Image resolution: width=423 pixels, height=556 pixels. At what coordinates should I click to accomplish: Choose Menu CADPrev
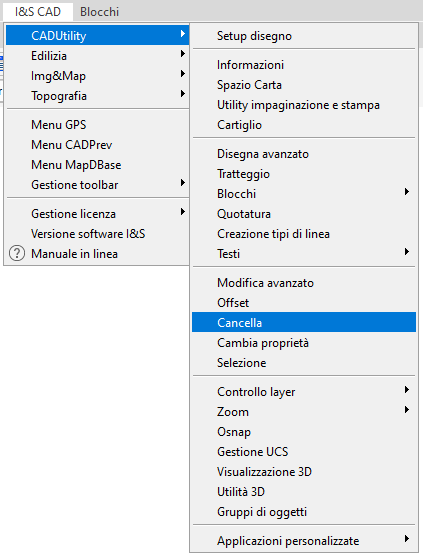[98, 145]
